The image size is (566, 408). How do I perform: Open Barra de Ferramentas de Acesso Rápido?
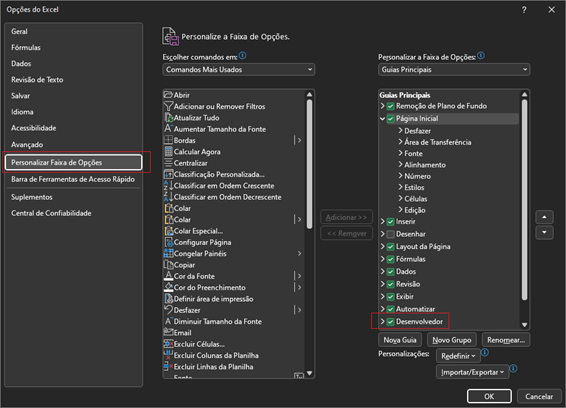coord(73,179)
